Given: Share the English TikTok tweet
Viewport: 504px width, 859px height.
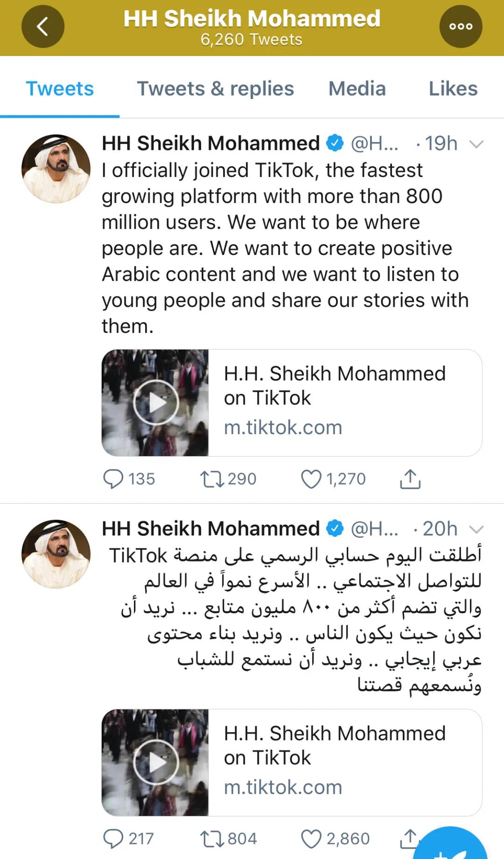Looking at the screenshot, I should coord(410,479).
